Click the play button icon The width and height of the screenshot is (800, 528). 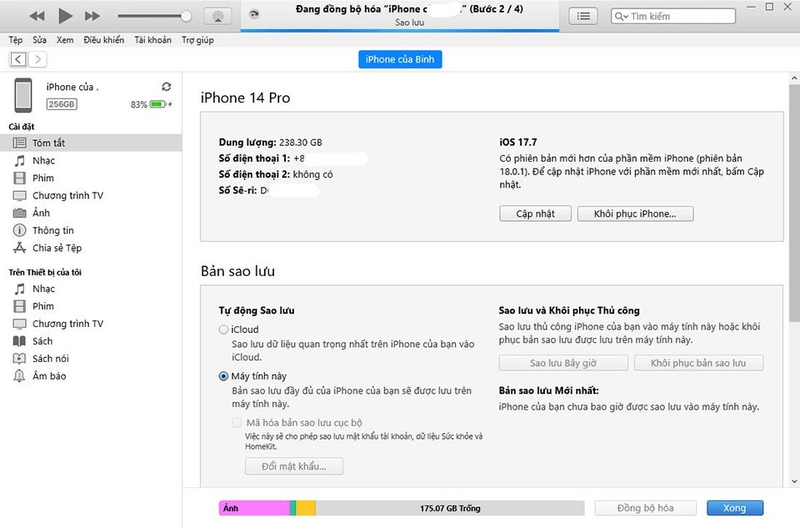pos(65,16)
